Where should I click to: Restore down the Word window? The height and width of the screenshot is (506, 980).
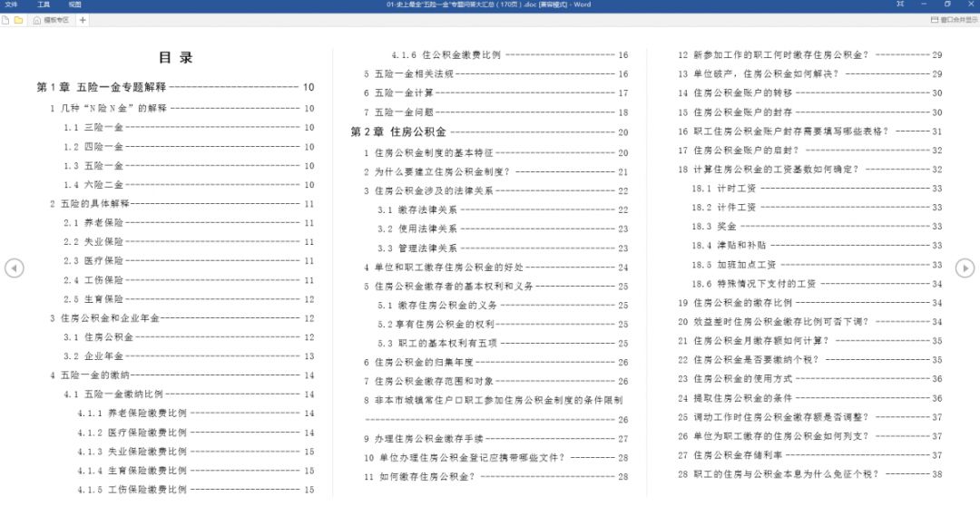click(x=947, y=5)
